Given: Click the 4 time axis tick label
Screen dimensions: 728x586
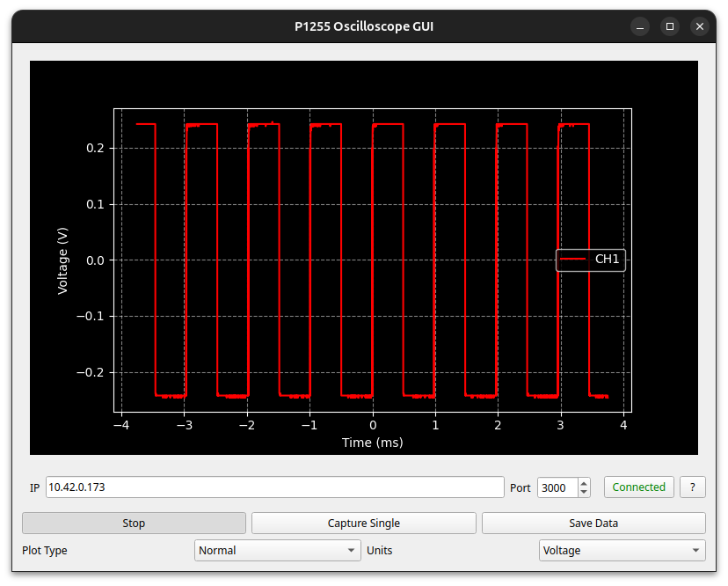Looking at the screenshot, I should [623, 425].
